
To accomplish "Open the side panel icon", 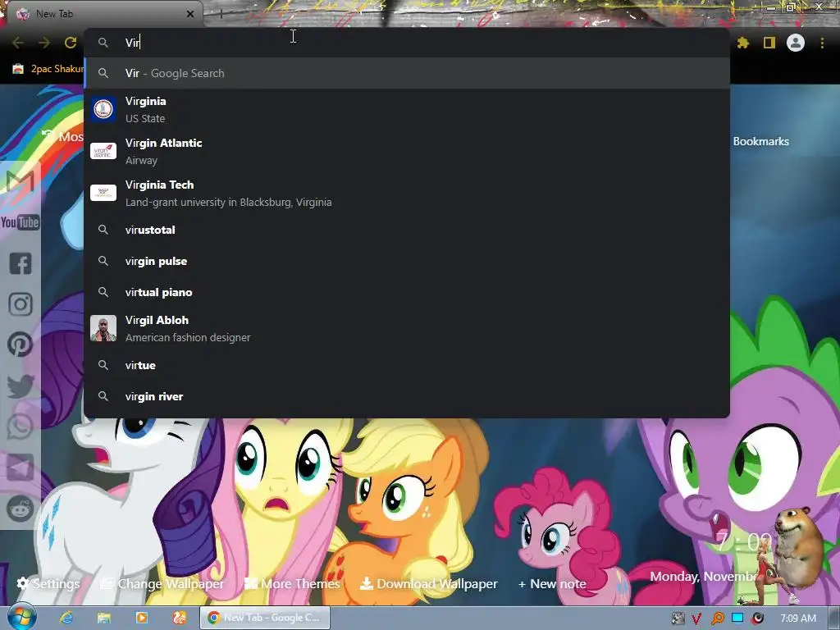I will click(x=769, y=43).
